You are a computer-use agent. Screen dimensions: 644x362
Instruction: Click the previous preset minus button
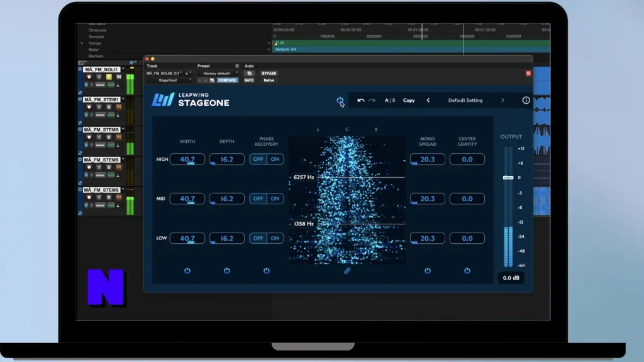click(199, 80)
